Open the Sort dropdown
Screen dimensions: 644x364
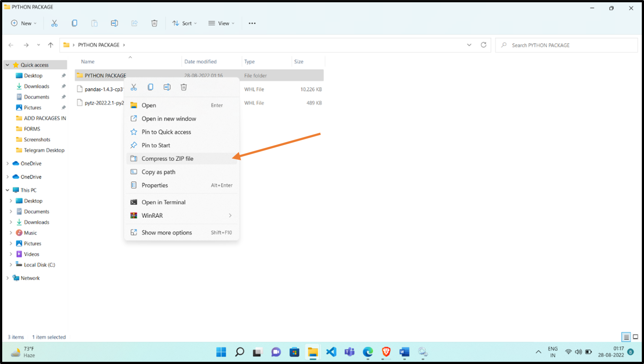(185, 23)
